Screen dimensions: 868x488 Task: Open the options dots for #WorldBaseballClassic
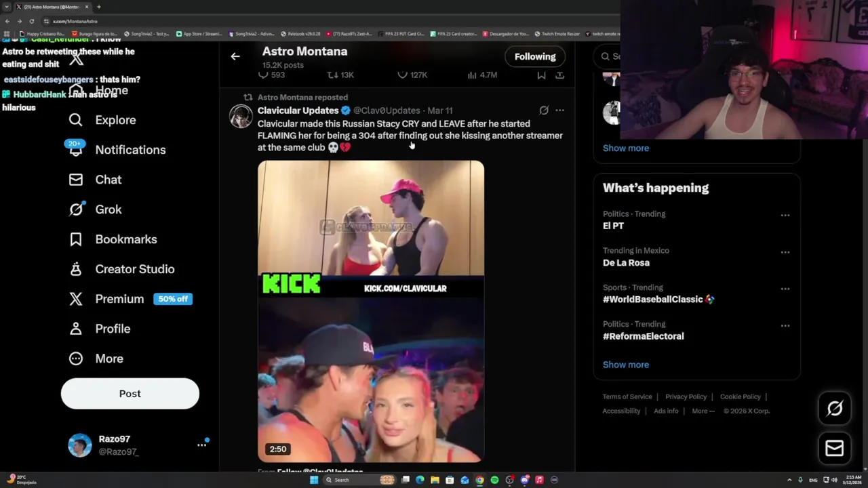coord(785,289)
